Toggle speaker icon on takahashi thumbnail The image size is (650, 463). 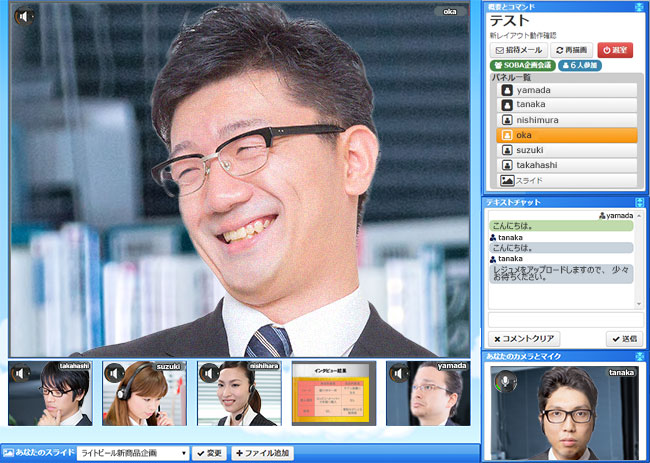point(20,374)
